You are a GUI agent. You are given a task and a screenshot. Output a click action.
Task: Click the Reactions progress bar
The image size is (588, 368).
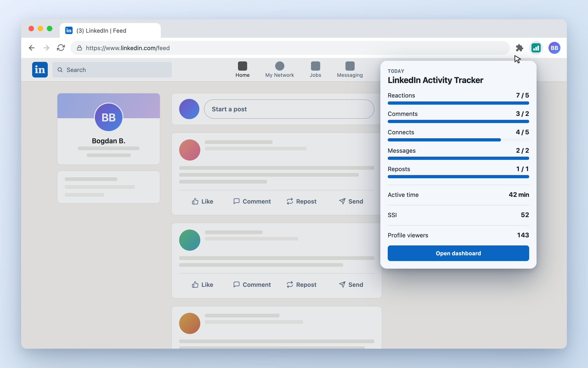(x=458, y=103)
